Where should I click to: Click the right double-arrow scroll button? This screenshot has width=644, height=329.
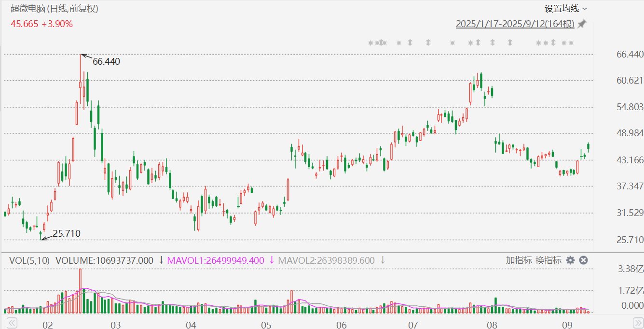coord(638,322)
